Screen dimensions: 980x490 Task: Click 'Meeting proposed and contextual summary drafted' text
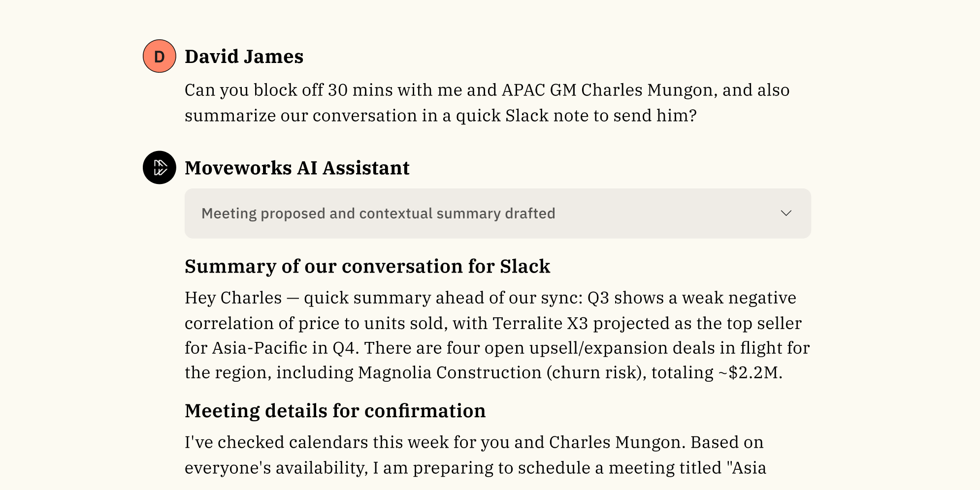[378, 214]
